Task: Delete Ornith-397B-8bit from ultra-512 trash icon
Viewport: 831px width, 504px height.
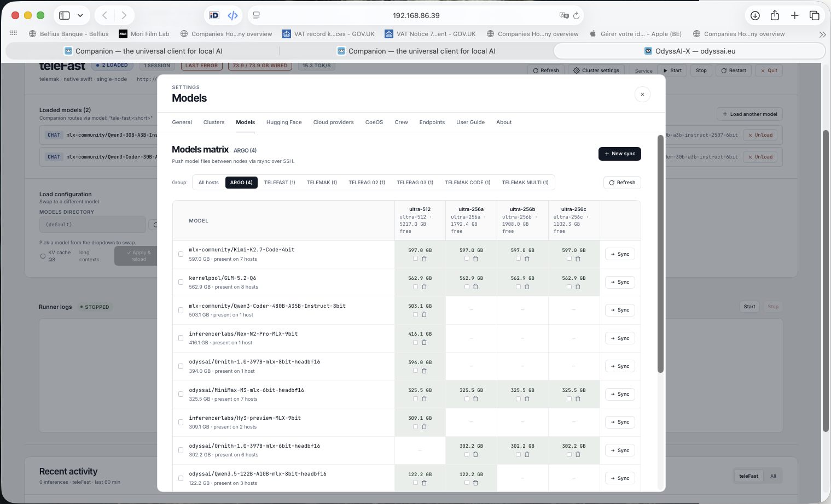Action: 424,371
